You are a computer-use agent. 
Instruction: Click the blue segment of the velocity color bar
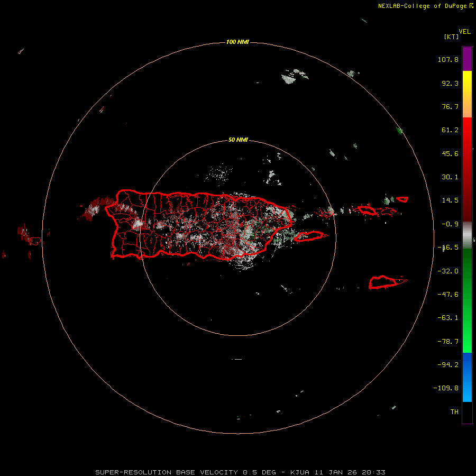pyautogui.click(x=467, y=377)
